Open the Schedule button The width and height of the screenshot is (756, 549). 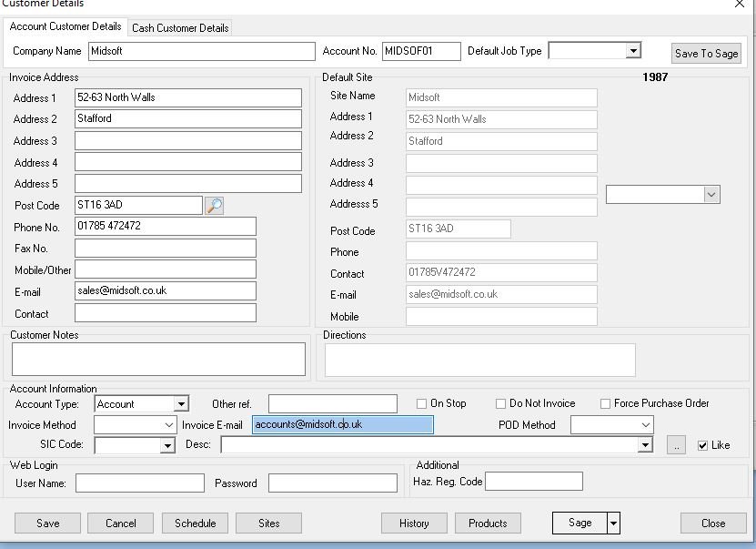pyautogui.click(x=196, y=524)
